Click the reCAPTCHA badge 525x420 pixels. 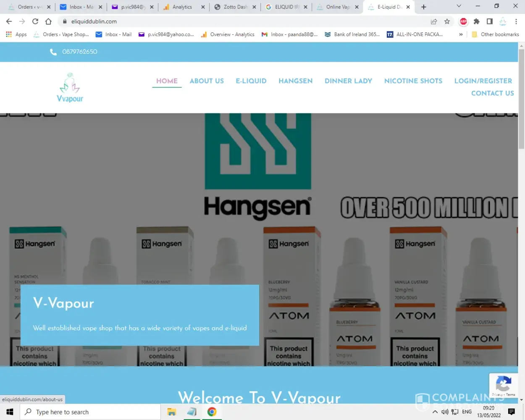(503, 385)
